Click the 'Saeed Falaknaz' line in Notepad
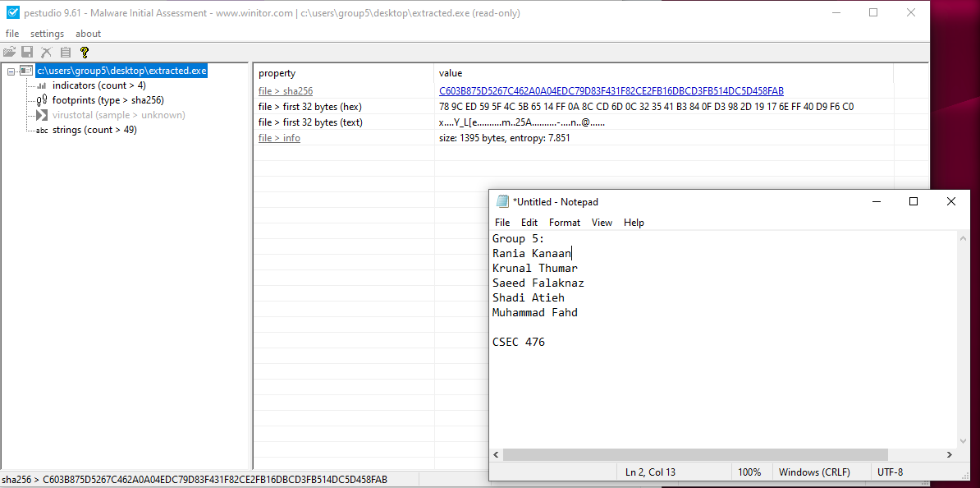This screenshot has width=980, height=488. tap(538, 283)
